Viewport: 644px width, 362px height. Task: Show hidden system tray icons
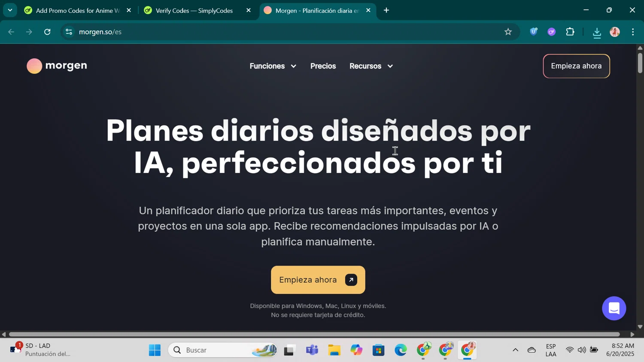(x=515, y=350)
